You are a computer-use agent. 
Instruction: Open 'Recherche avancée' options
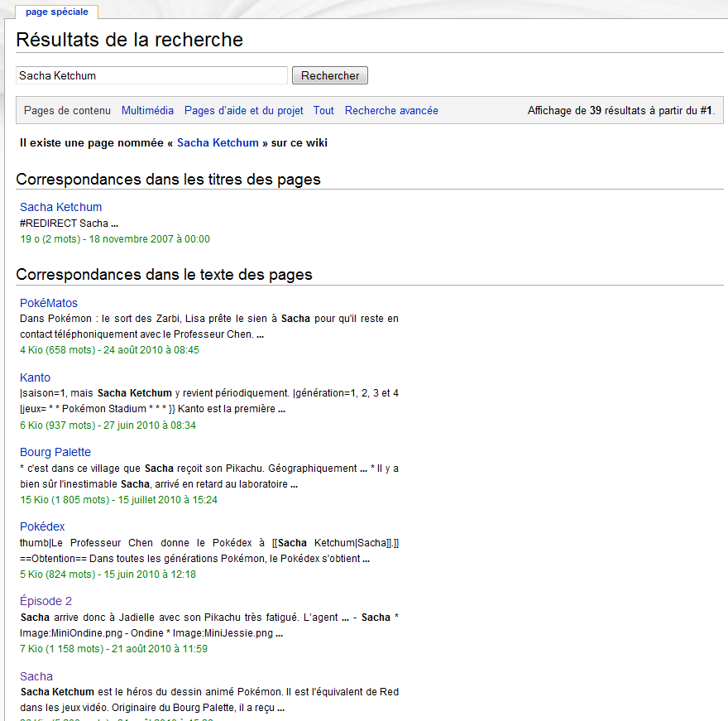pyautogui.click(x=391, y=111)
